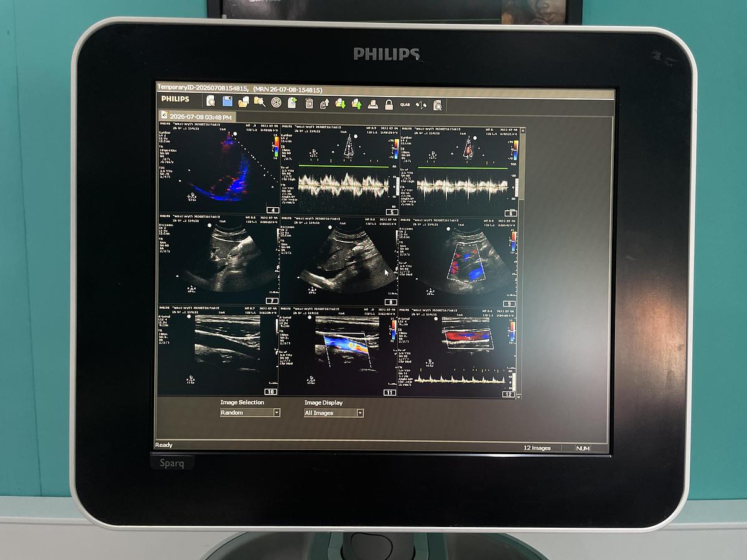The height and width of the screenshot is (560, 747).
Task: Click the 12 Images status bar text
Action: tap(537, 448)
